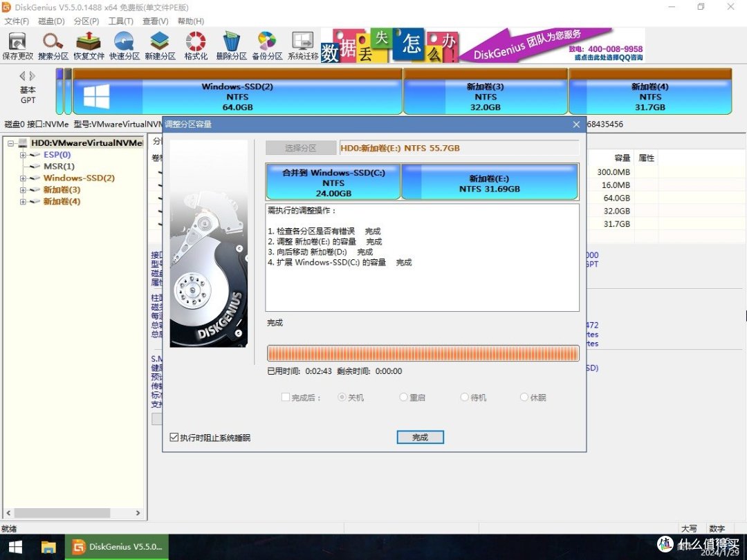
Task: Open the 查看(V) menu
Action: click(156, 21)
